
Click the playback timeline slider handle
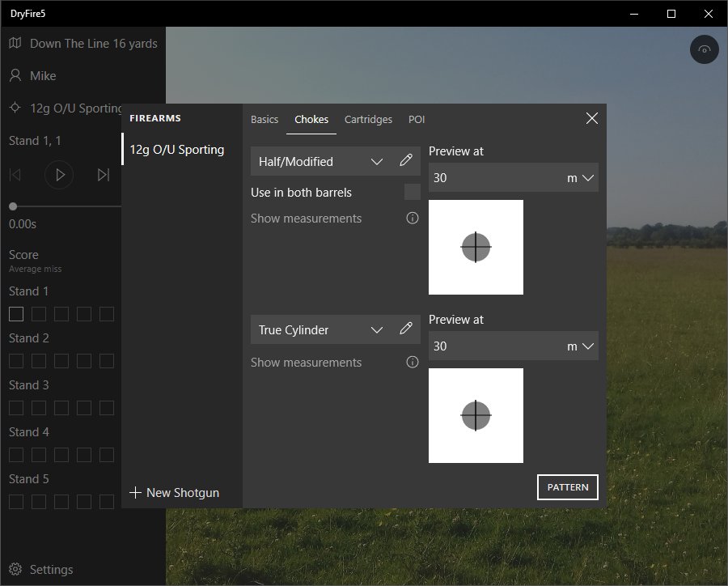click(13, 206)
